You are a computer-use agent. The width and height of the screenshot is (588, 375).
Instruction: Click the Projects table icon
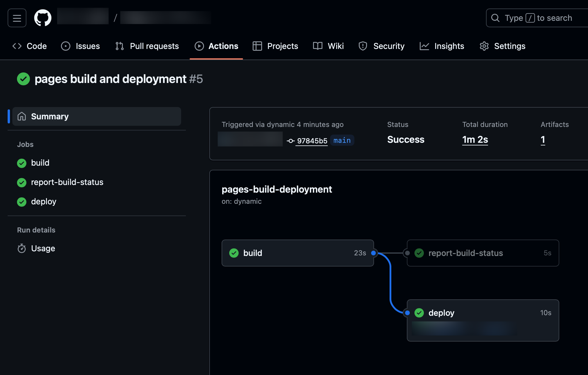point(257,46)
